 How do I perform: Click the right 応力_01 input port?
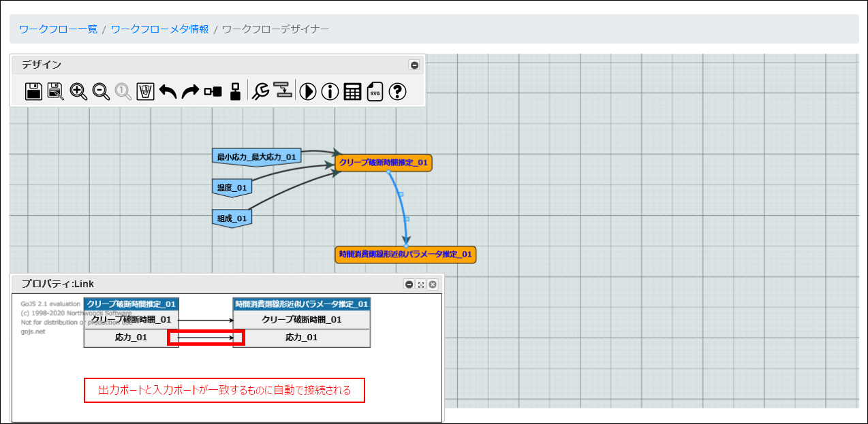302,338
